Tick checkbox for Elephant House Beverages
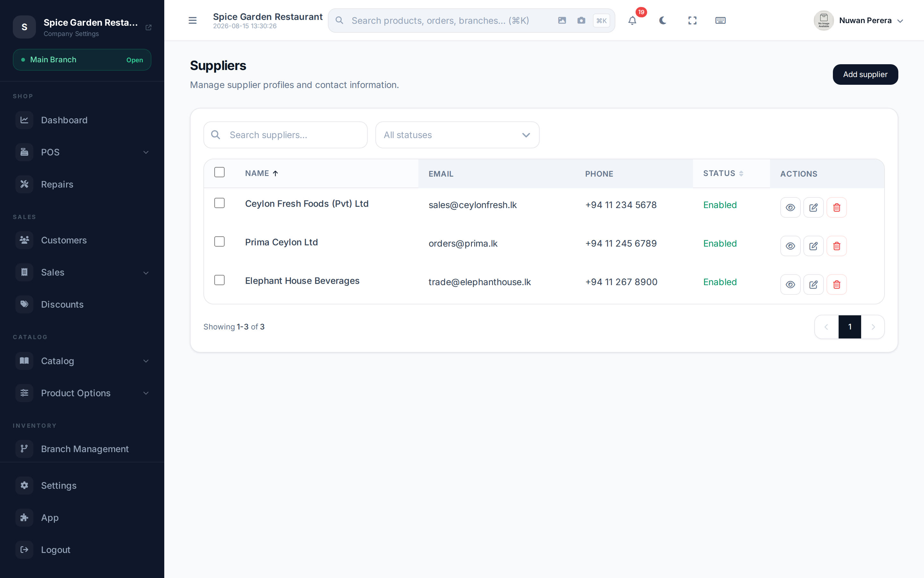Viewport: 924px width, 578px height. coord(219,280)
